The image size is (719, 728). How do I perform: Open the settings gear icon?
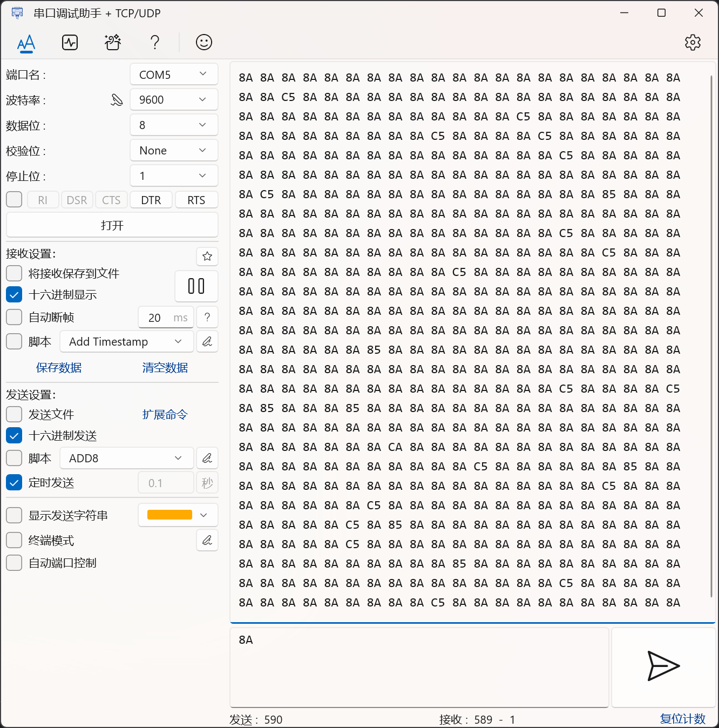pyautogui.click(x=693, y=43)
